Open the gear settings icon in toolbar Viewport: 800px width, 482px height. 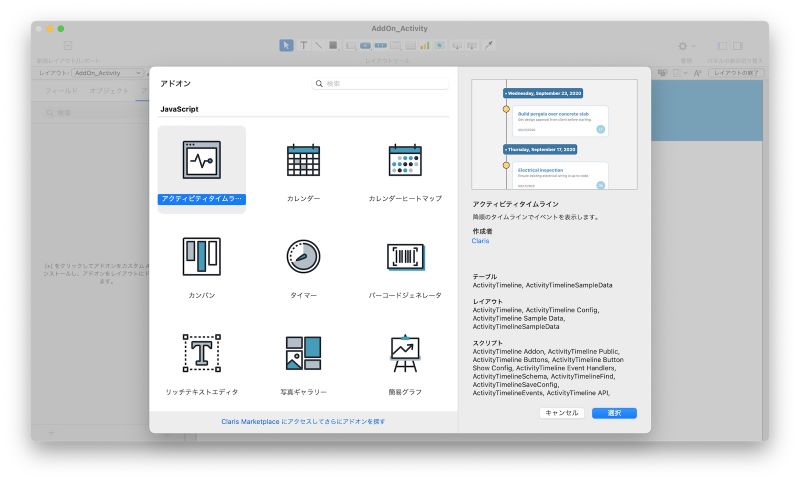683,46
